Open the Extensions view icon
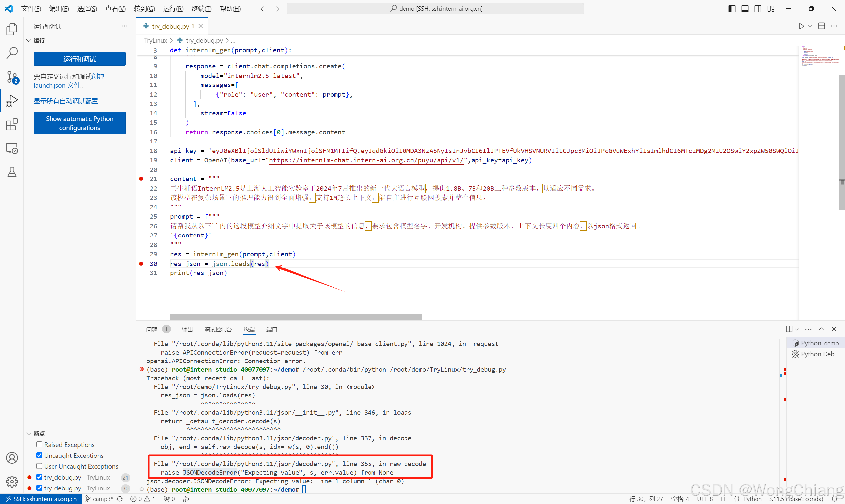The image size is (845, 504). click(12, 125)
